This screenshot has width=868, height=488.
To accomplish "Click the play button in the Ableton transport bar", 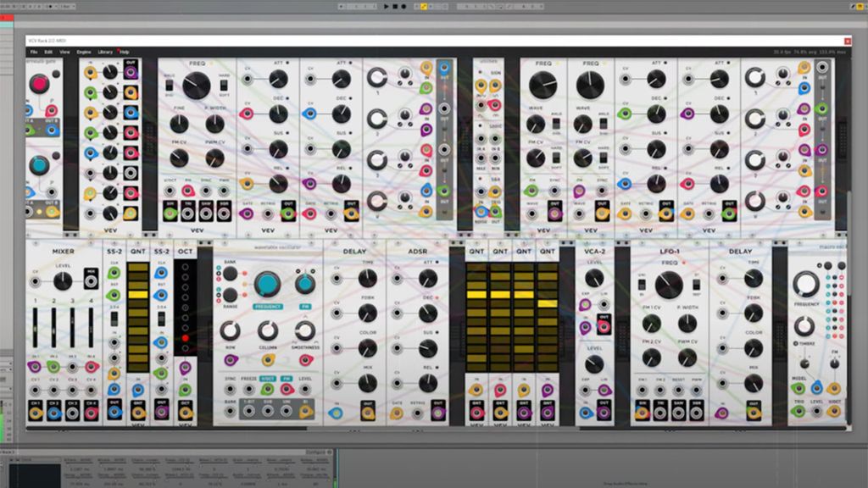I will tap(387, 6).
